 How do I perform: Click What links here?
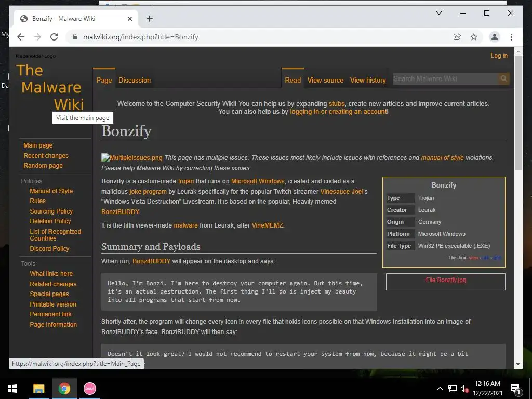tap(51, 274)
